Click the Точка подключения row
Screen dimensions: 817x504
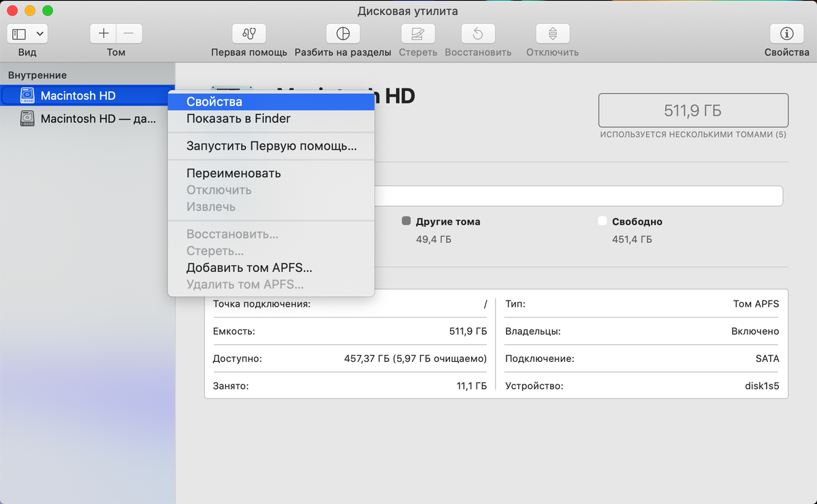click(x=350, y=304)
